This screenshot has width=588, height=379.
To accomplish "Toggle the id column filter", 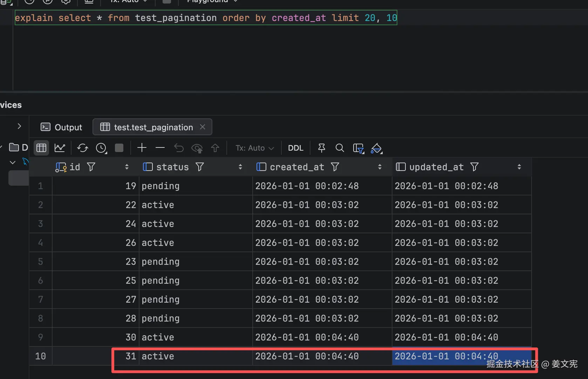I will click(x=91, y=167).
